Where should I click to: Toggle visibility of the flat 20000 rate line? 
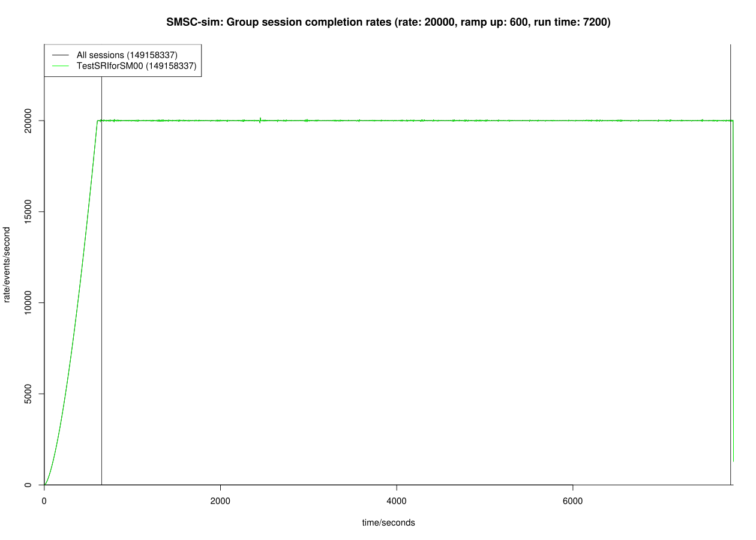[420, 120]
